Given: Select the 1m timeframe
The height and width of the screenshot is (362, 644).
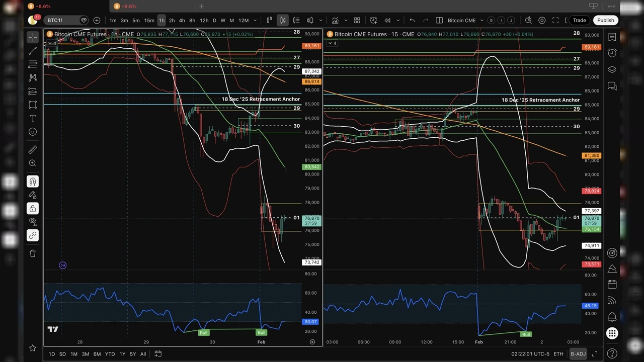Looking at the screenshot, I should point(113,20).
